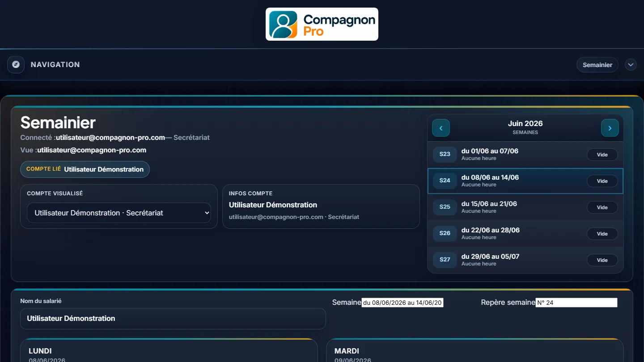Click the S27 week badge
644x362 pixels.
coord(445,260)
